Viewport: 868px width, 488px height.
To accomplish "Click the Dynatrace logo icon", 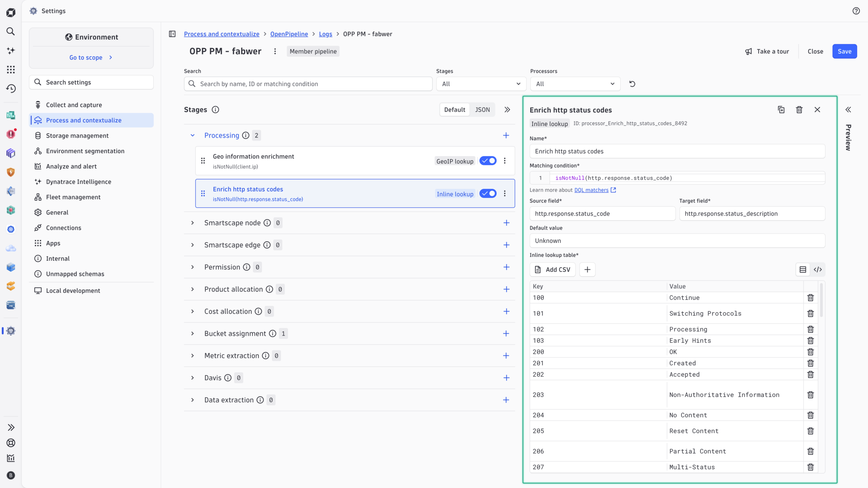I will coord(11,13).
